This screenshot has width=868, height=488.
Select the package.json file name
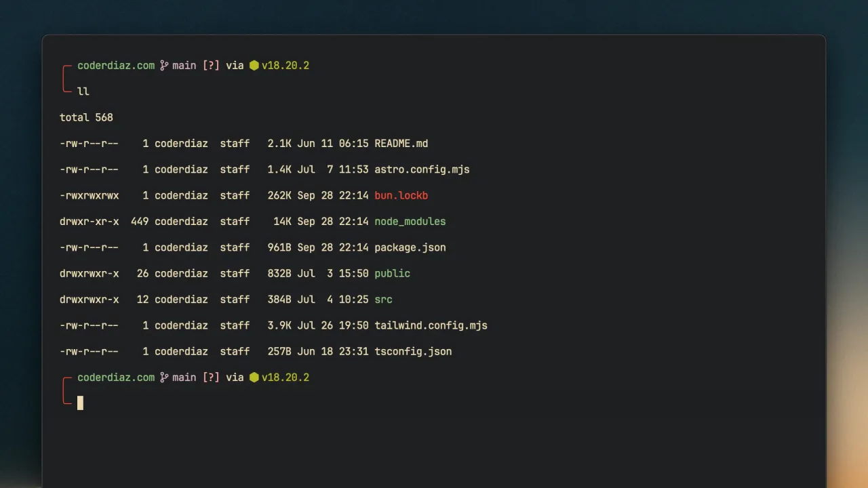tap(410, 247)
